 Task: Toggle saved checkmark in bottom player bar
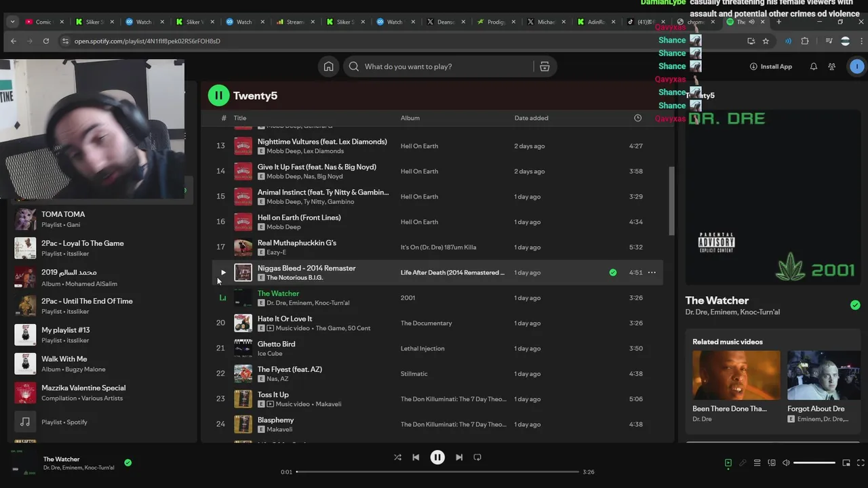(127, 463)
